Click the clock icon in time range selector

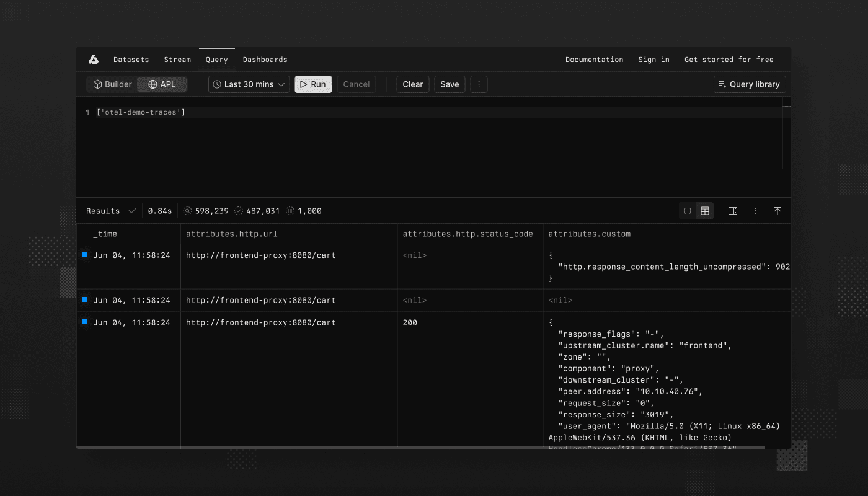pyautogui.click(x=216, y=84)
